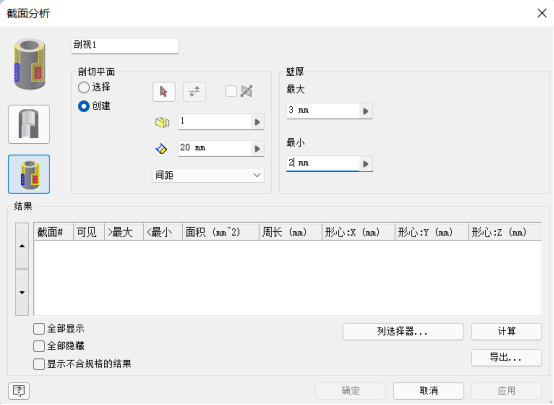Screen dimensions: 554x405
Task: Click the 应用 button
Action: [x=506, y=391]
